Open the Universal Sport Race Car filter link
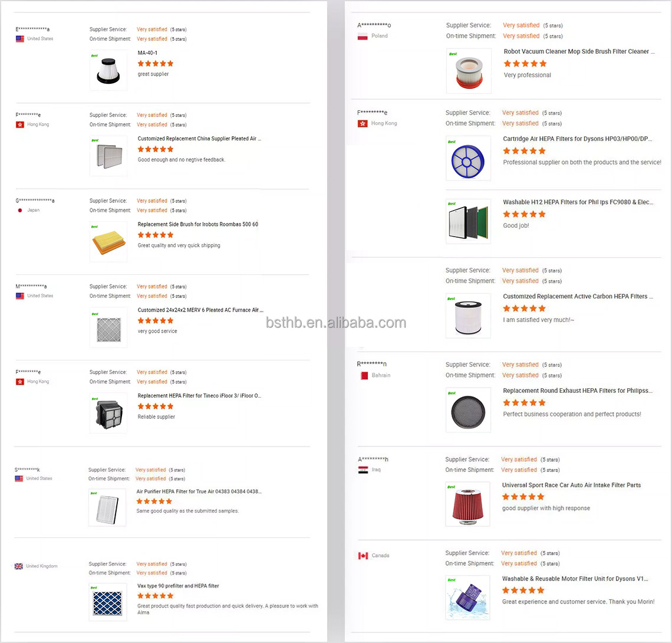Image resolution: width=672 pixels, height=643 pixels. click(x=571, y=485)
